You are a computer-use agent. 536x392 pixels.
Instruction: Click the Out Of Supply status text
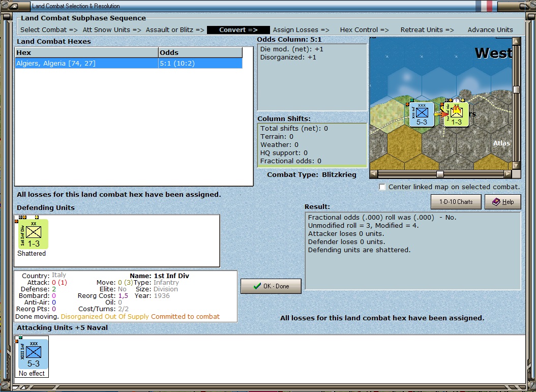pyautogui.click(x=127, y=316)
